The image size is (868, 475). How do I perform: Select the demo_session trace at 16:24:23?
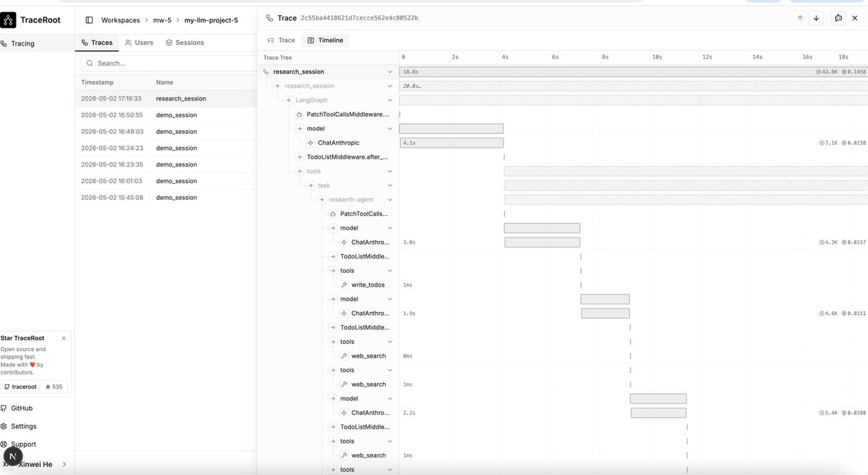[x=166, y=148]
